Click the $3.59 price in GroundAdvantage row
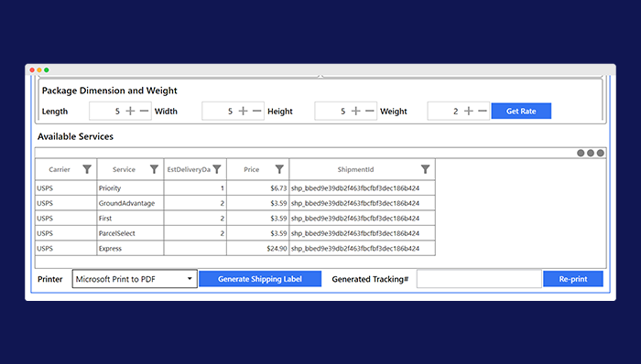 [258, 203]
